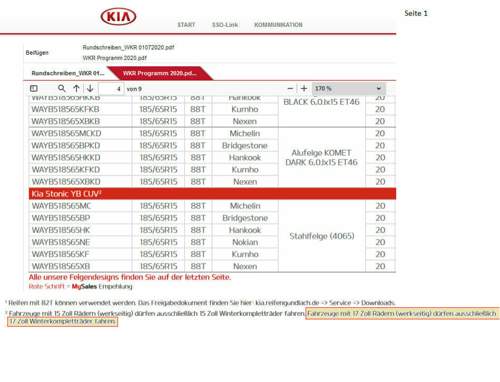
Task: Click Bridgestone in the WAYB518565BP row
Action: pos(245,218)
